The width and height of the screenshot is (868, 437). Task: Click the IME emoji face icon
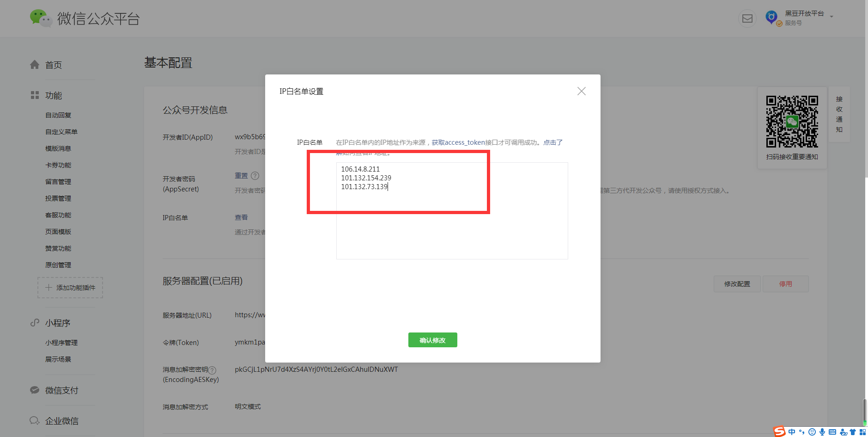pos(812,432)
